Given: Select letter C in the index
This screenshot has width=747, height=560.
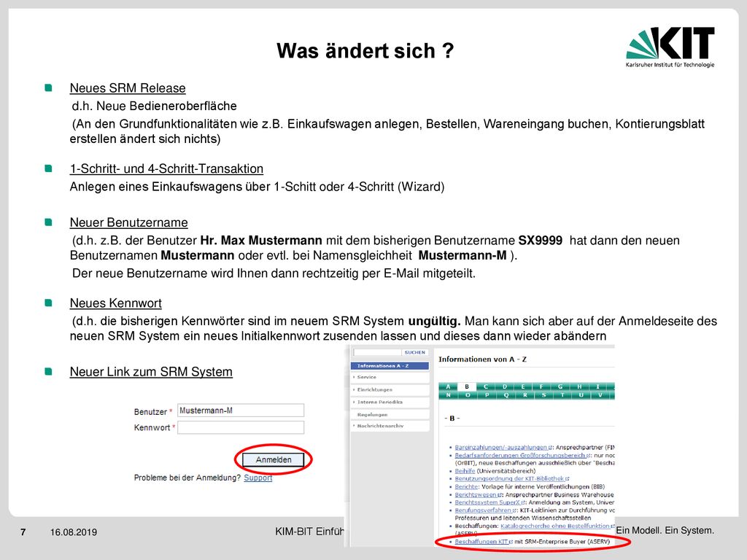Looking at the screenshot, I should (485, 386).
